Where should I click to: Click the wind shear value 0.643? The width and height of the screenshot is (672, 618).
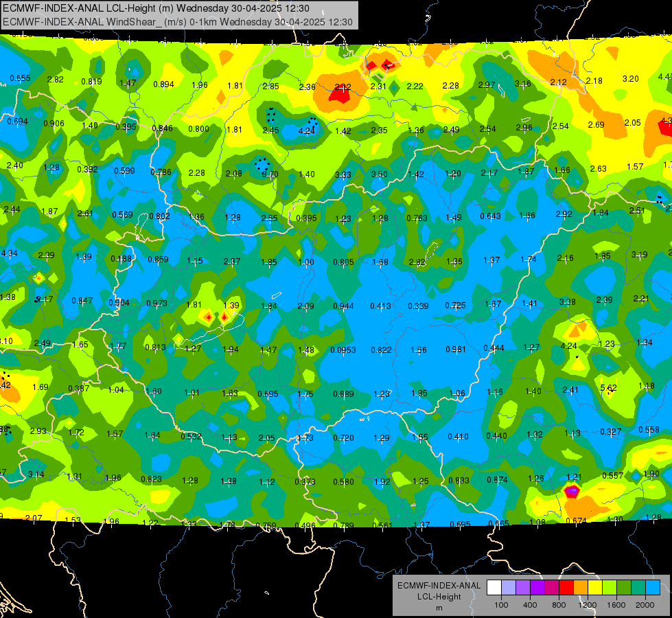pos(490,216)
